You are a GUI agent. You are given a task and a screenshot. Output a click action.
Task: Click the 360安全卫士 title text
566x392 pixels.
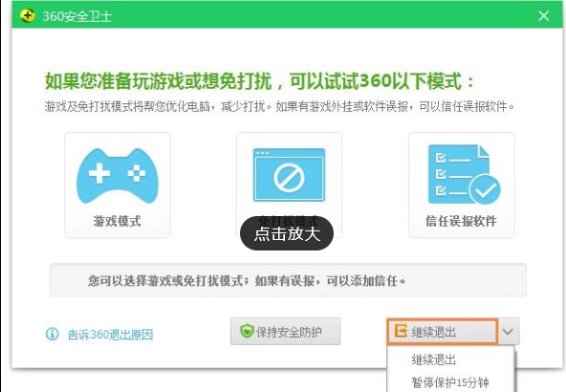tap(76, 16)
